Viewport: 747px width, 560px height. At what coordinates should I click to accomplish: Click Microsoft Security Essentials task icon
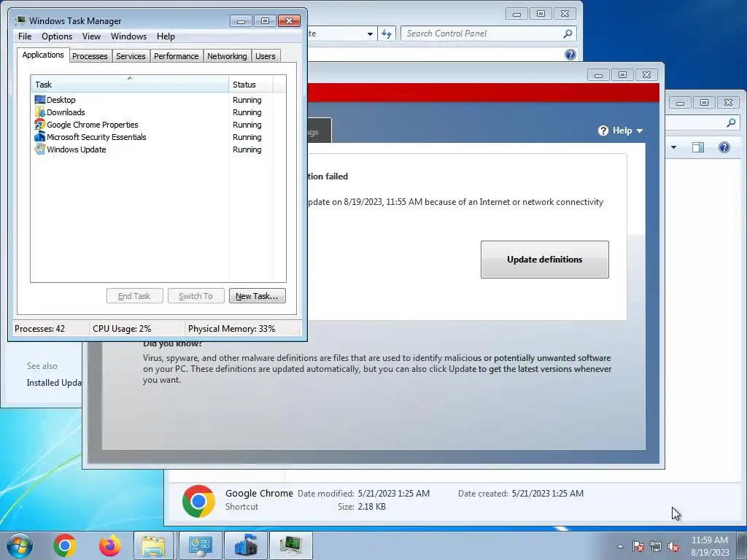pyautogui.click(x=40, y=136)
